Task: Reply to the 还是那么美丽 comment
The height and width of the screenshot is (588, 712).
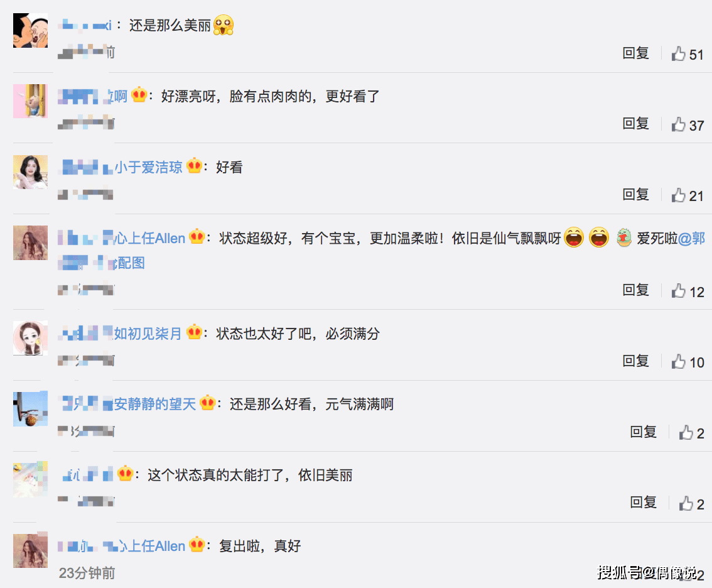Action: coord(635,53)
